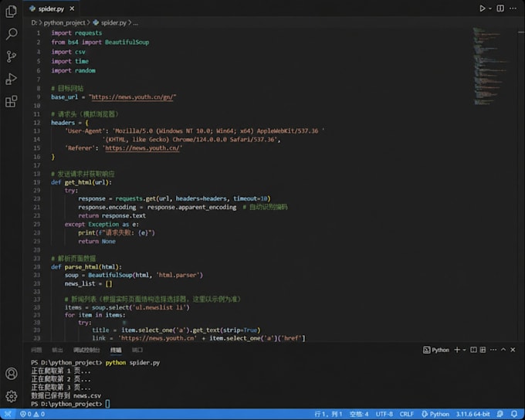
Task: Select the Terminal panel tab
Action: pos(116,350)
